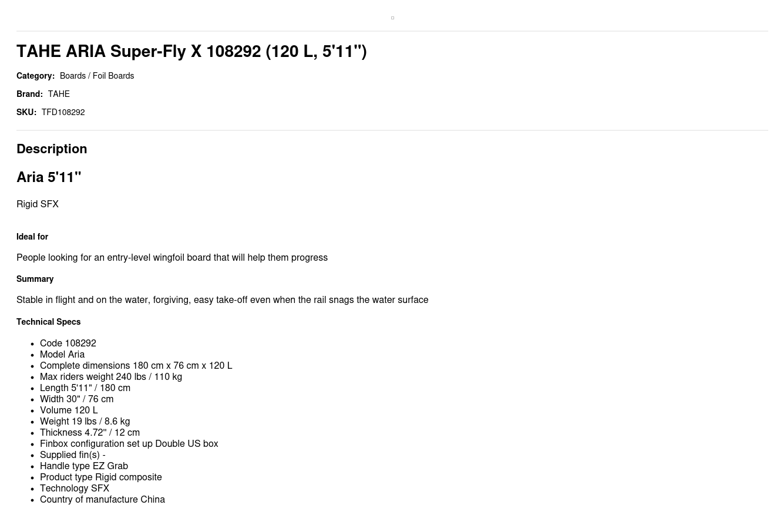
Task: Click the Max riders weight spec line
Action: click(x=111, y=377)
